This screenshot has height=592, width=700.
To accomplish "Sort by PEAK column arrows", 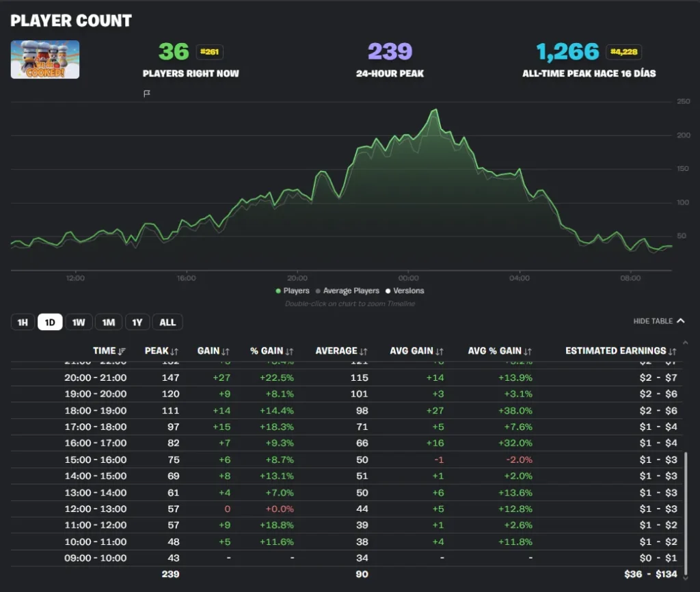I will point(174,351).
